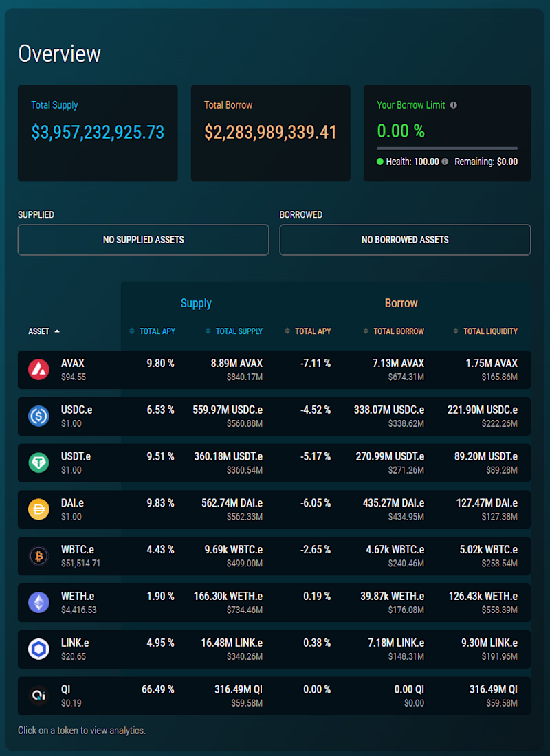The width and height of the screenshot is (550, 756).
Task: Open the USDC.e asset name
Action: [x=77, y=410]
